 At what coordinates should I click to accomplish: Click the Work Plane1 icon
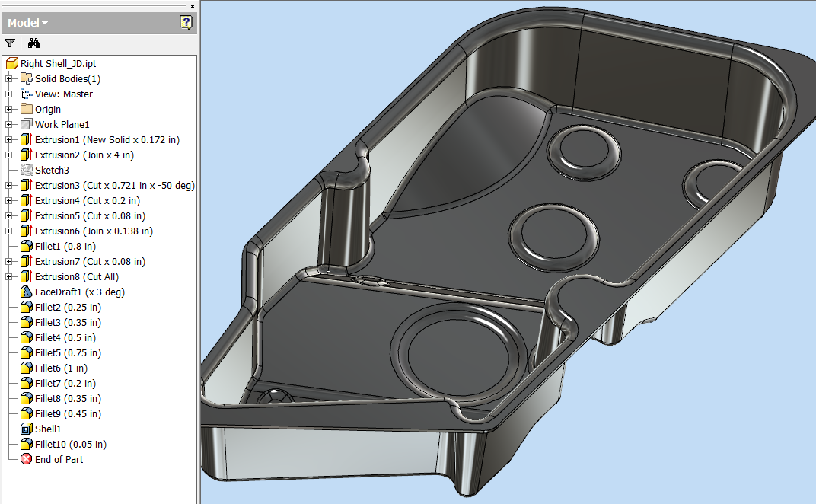pyautogui.click(x=27, y=124)
